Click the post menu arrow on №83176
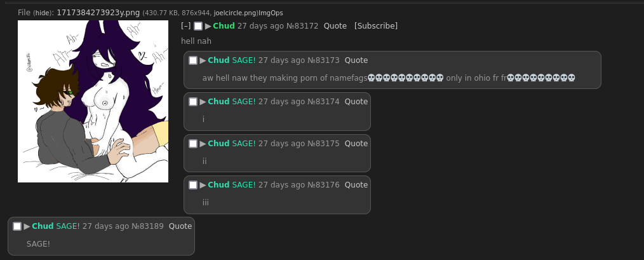The width and height of the screenshot is (644, 260). (x=203, y=185)
